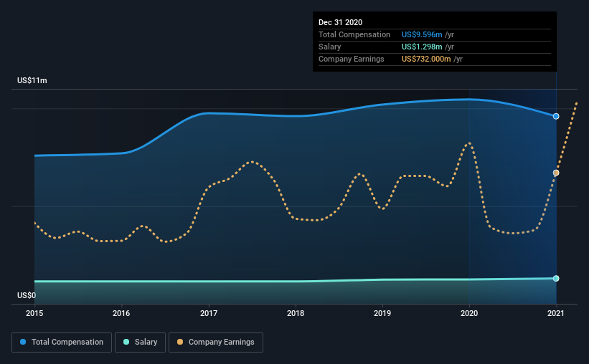This screenshot has width=589, height=364.
Task: Click the Dec 31 2020 tooltip date
Action: (x=340, y=22)
